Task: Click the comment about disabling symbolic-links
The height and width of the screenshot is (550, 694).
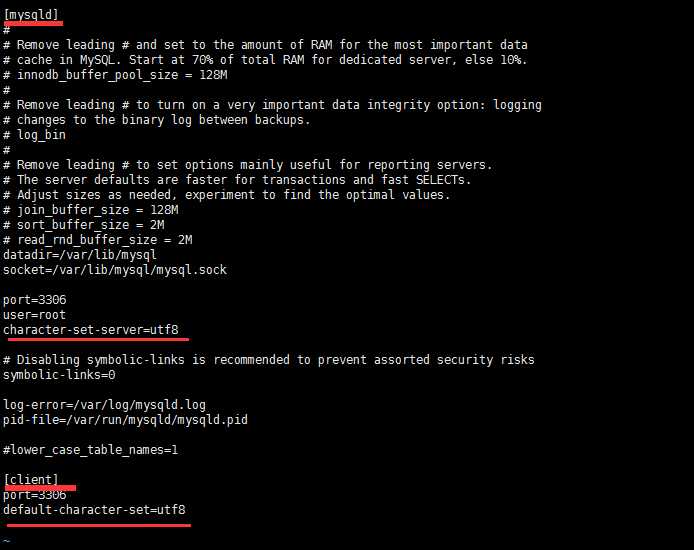Action: click(x=269, y=360)
